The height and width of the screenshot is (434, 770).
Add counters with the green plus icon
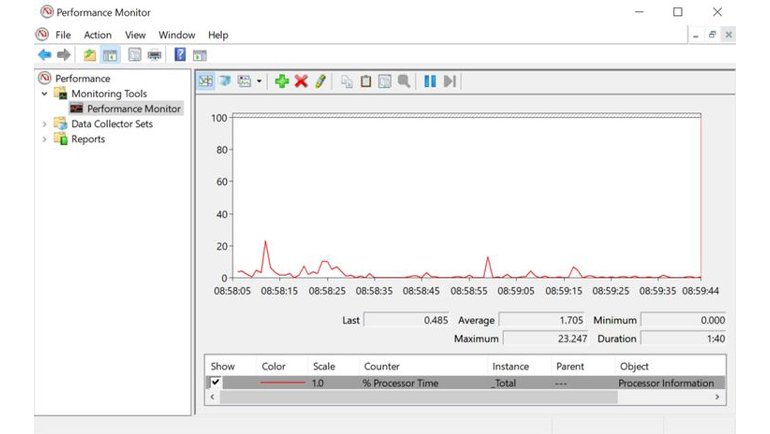tap(282, 81)
